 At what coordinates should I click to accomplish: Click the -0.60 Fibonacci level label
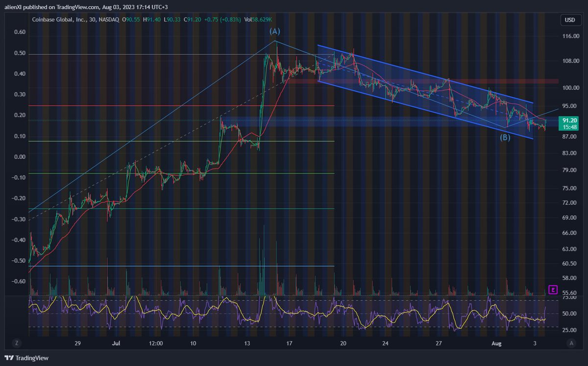(19, 281)
